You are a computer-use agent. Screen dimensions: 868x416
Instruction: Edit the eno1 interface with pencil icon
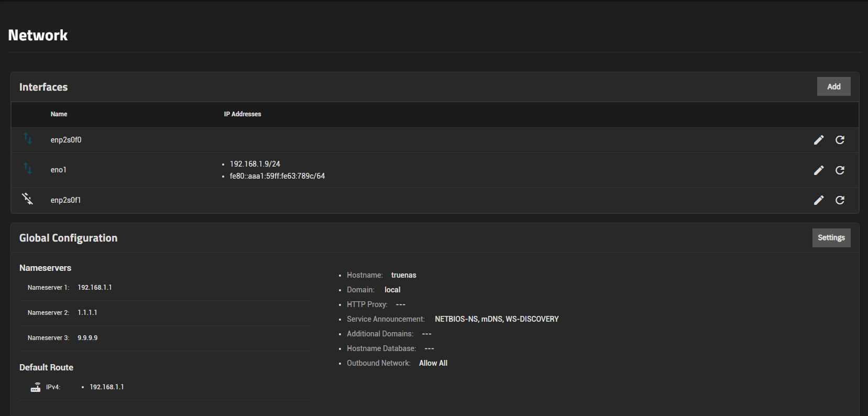(x=819, y=170)
